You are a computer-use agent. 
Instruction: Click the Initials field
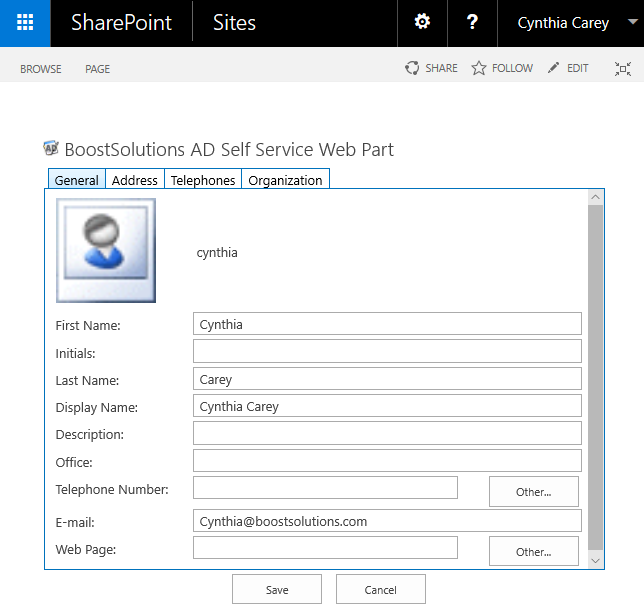387,351
